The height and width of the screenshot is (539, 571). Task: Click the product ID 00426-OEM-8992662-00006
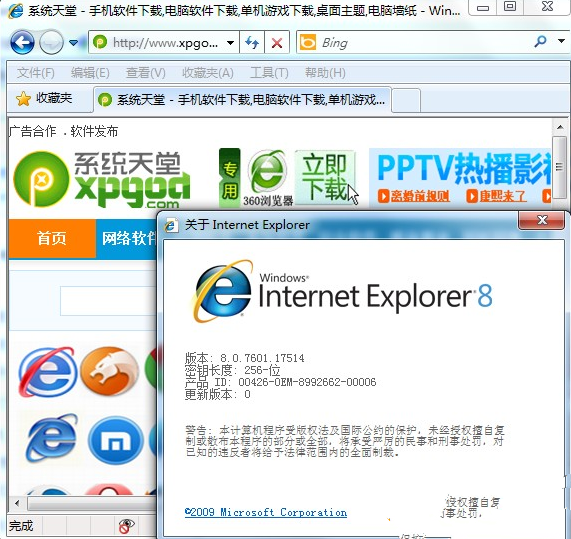pos(307,382)
